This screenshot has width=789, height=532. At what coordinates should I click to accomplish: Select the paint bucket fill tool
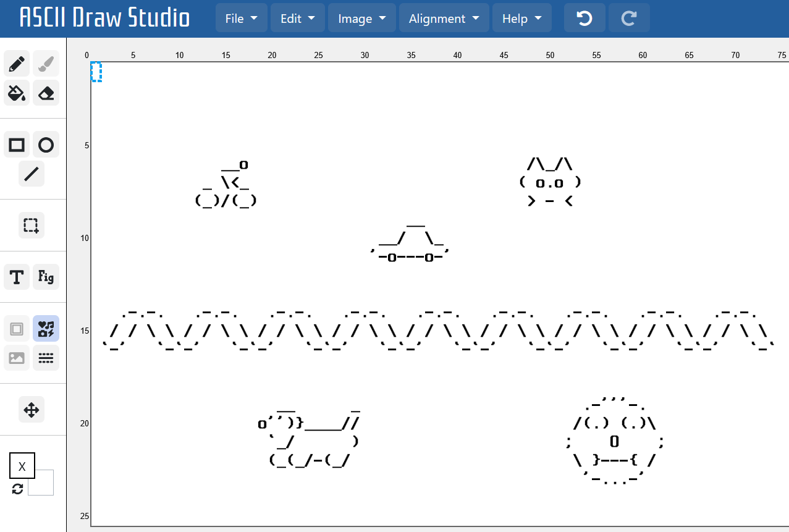(17, 93)
